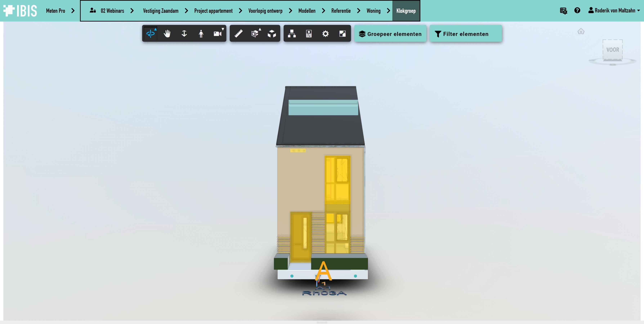This screenshot has width=644, height=324.
Task: Toggle full screen viewer mode
Action: (342, 33)
